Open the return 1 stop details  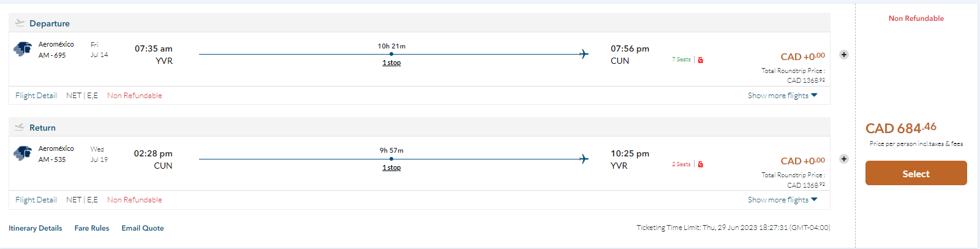391,167
